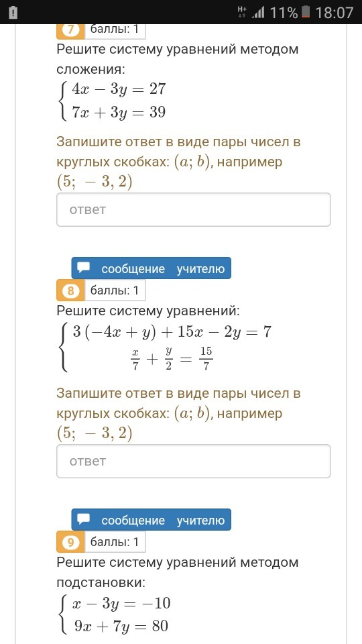Select the orange number 7 badge
This screenshot has width=362, height=644.
point(70,30)
